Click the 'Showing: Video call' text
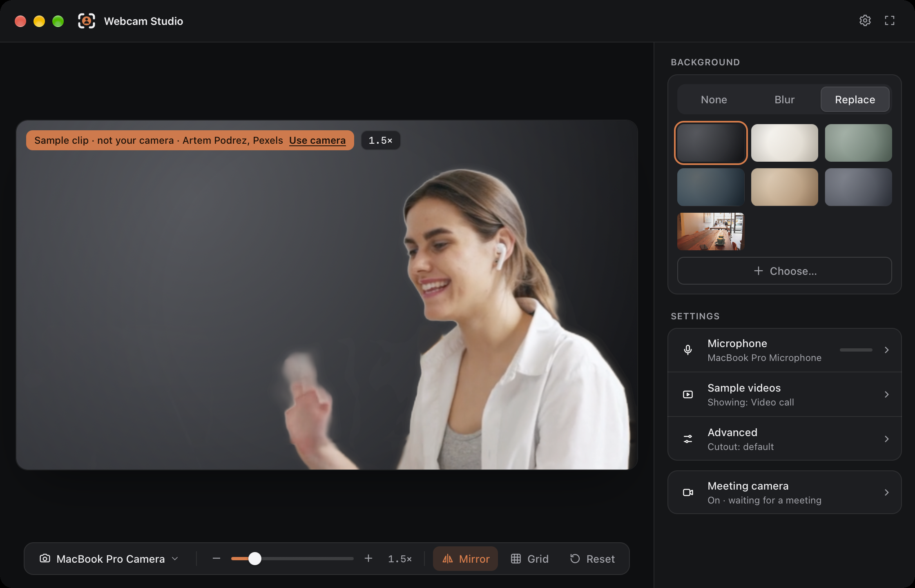915x588 pixels. click(751, 402)
